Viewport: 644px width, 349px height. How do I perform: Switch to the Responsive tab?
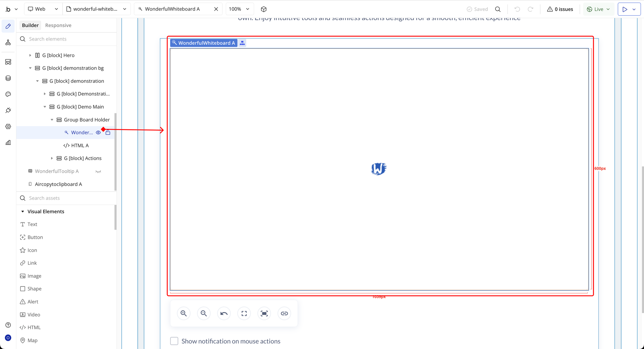[58, 25]
